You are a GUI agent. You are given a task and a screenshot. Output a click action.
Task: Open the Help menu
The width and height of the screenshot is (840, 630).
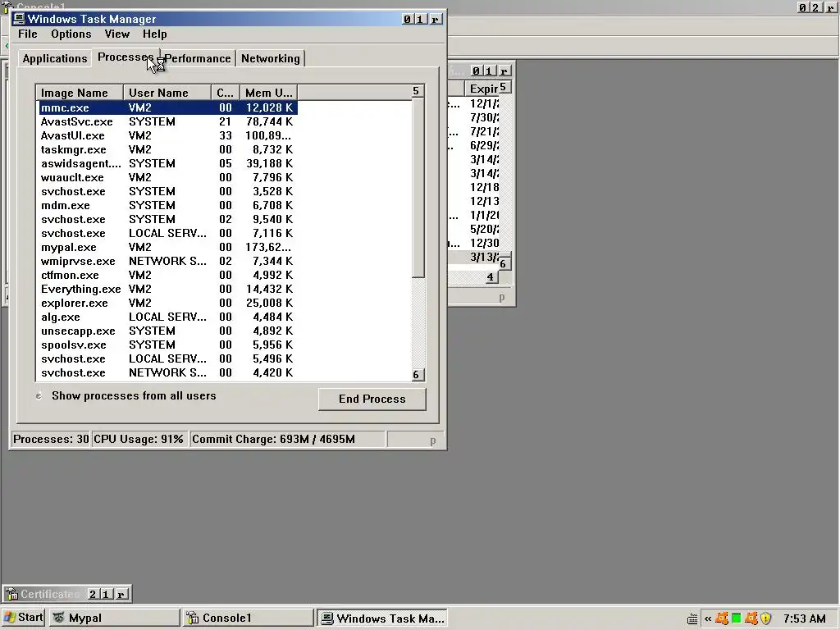154,34
